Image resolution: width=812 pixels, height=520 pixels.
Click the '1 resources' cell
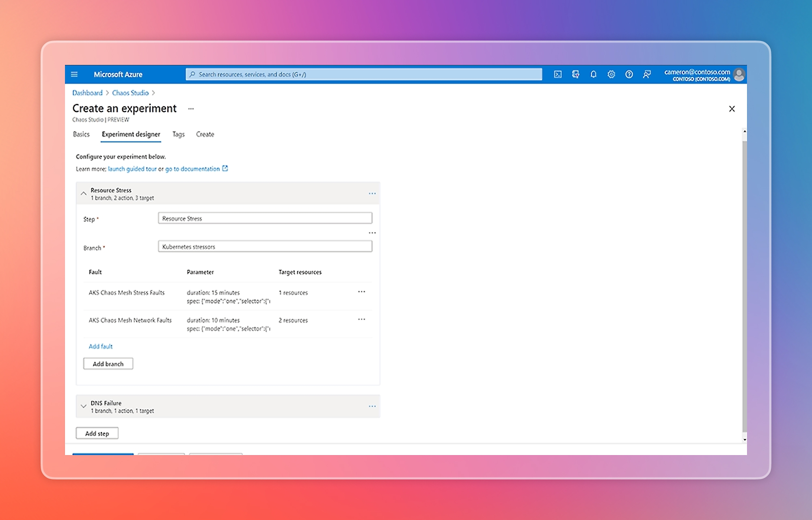click(293, 292)
